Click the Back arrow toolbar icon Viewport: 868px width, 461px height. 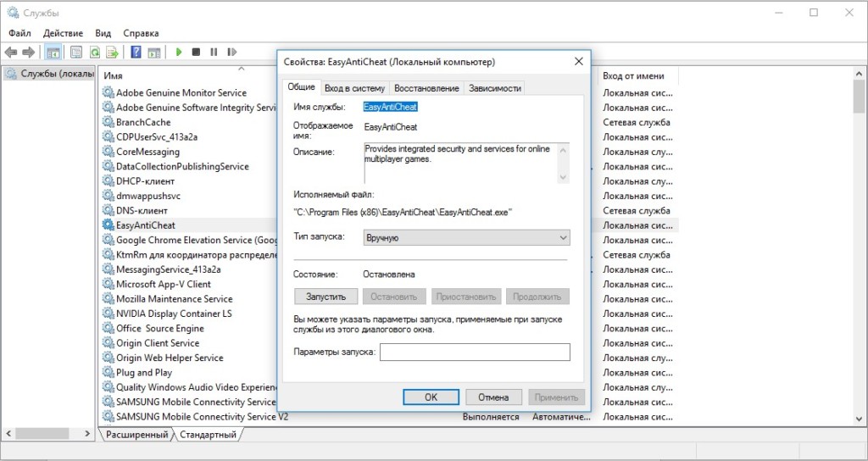tap(10, 52)
